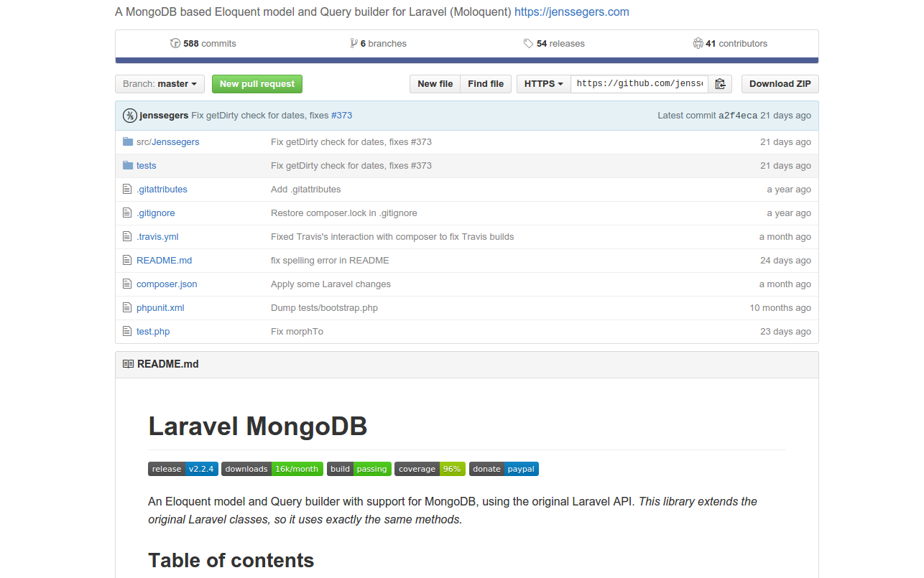Select the clone URL text field
924x578 pixels.
click(639, 84)
